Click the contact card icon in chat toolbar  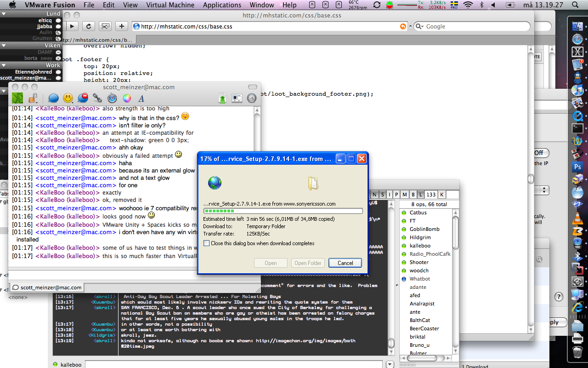point(237,98)
